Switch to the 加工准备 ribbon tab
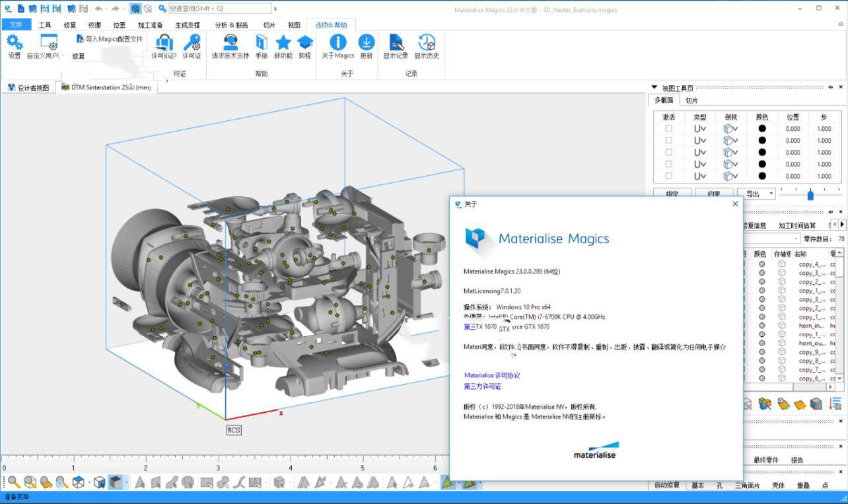Screen dimensions: 848x504 pos(150,25)
